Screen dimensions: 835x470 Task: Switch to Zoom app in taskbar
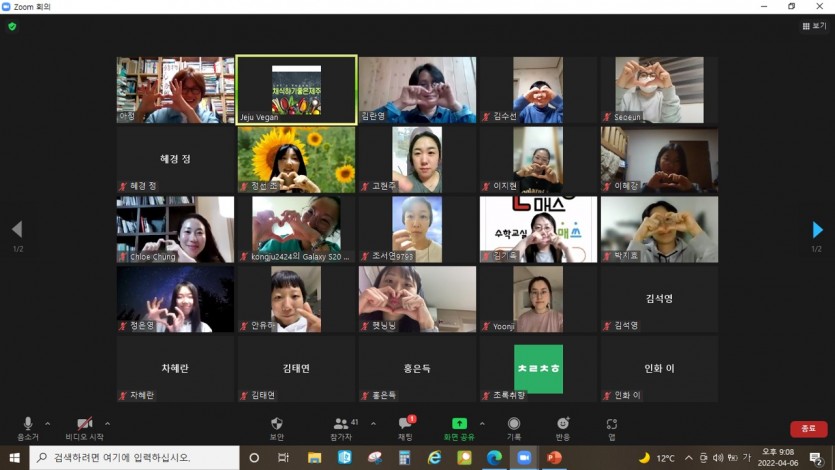pyautogui.click(x=524, y=458)
